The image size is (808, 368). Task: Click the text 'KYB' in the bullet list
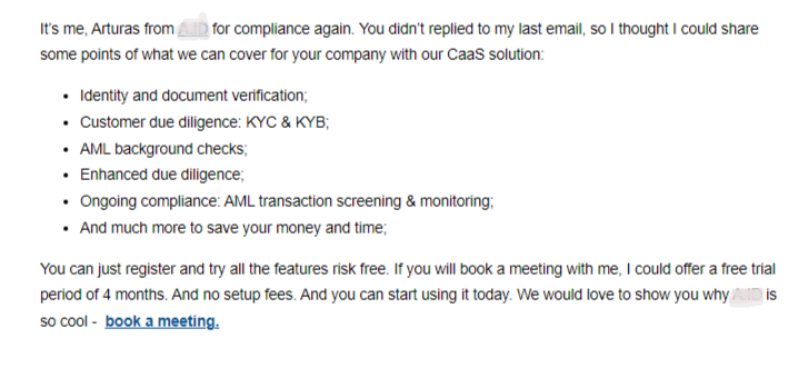point(312,123)
